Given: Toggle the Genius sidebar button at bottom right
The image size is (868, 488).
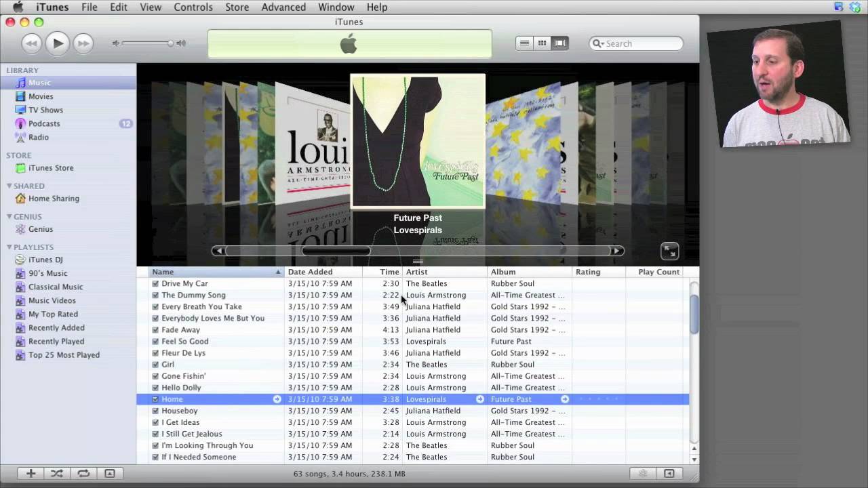Looking at the screenshot, I should pyautogui.click(x=669, y=474).
